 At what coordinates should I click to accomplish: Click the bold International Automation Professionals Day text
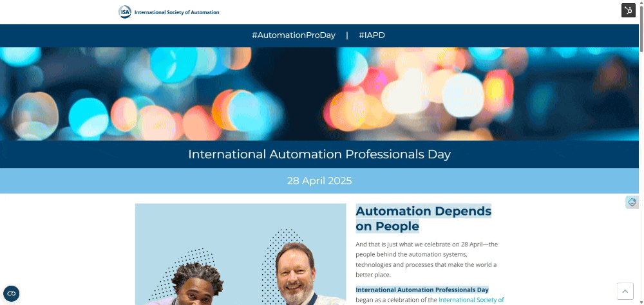[x=422, y=290]
